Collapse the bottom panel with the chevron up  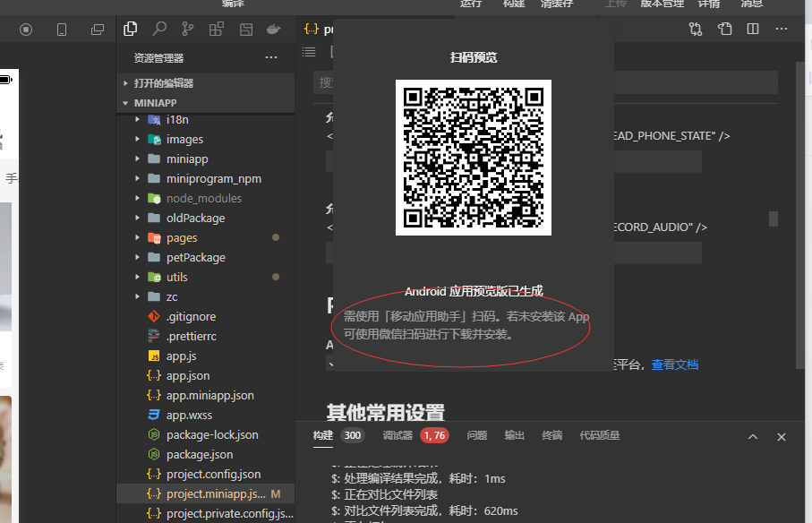pyautogui.click(x=753, y=437)
